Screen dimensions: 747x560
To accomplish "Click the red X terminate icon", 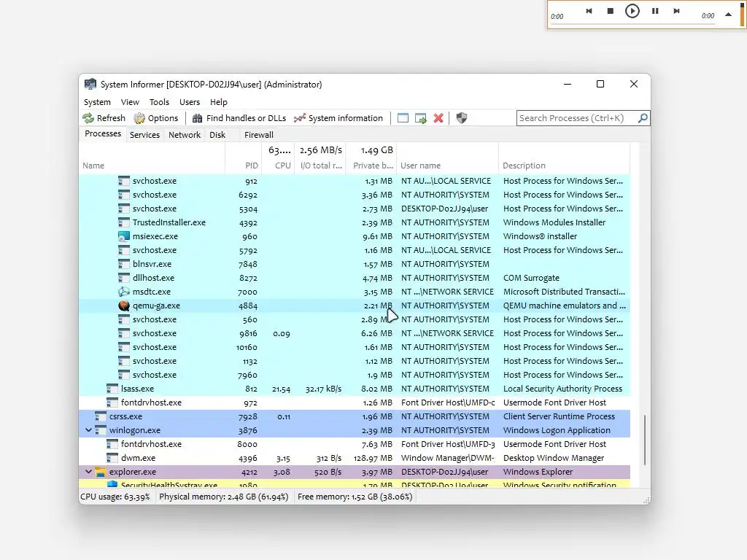I will [438, 118].
